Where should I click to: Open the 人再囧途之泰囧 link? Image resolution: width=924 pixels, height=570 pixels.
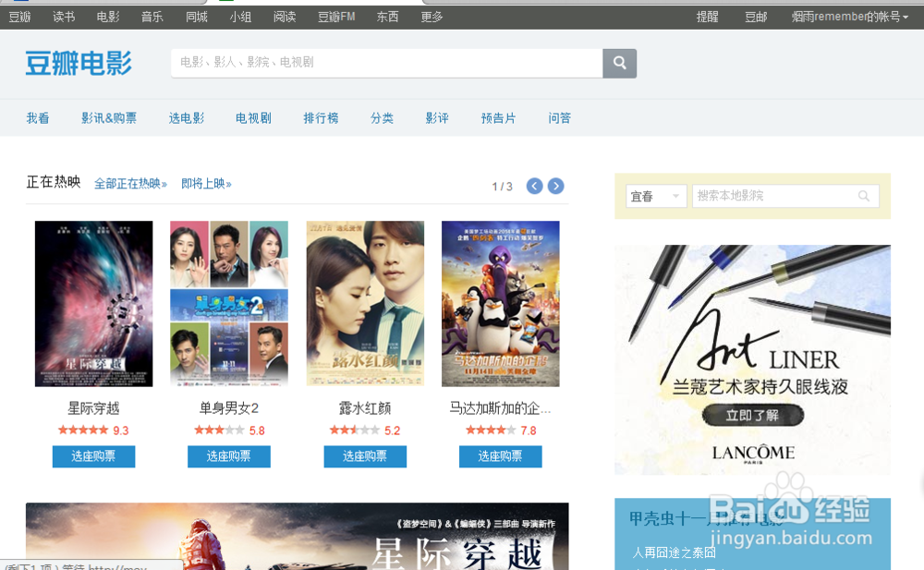[674, 552]
